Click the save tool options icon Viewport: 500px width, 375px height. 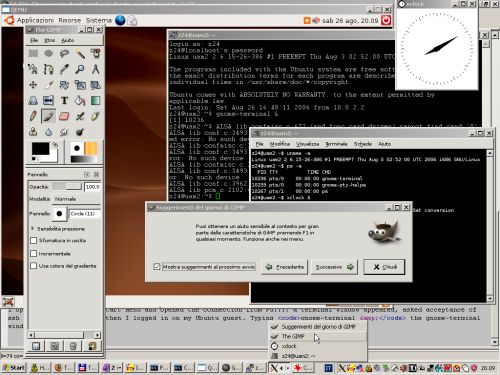tap(36, 346)
